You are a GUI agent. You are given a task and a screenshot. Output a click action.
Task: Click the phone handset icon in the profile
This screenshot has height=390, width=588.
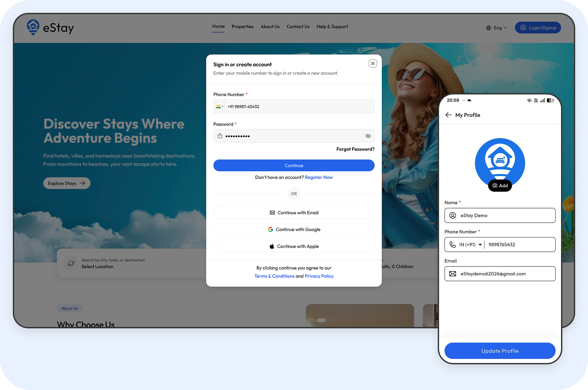pyautogui.click(x=453, y=244)
